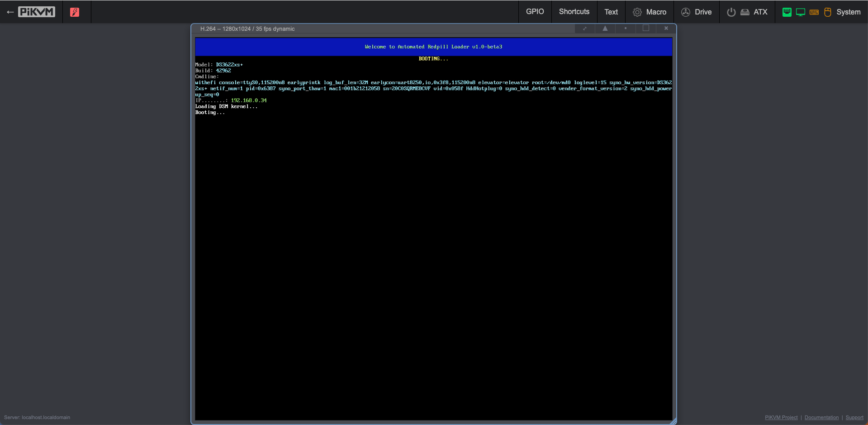Image resolution: width=868 pixels, height=425 pixels.
Task: Click the ATX power LED icon
Action: click(731, 12)
